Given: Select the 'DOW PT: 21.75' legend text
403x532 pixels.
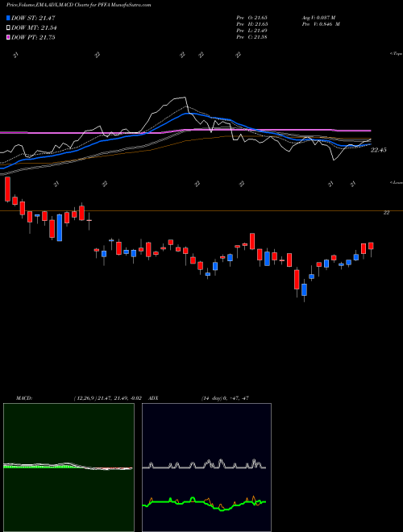Looking at the screenshot, I should (33, 37).
